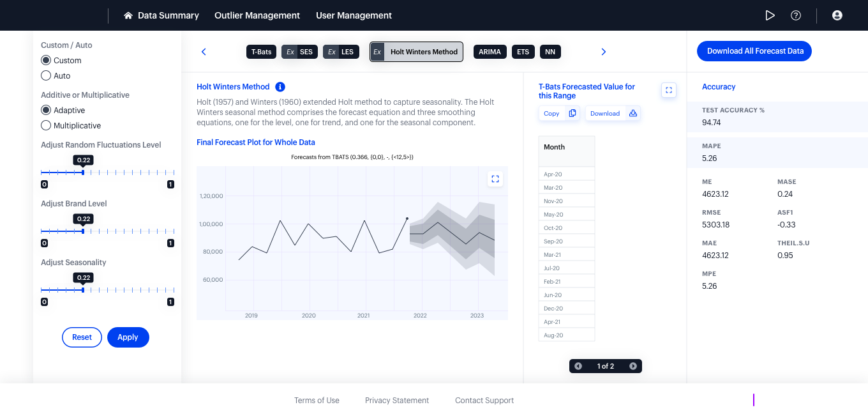
Task: Open the Privacy Statement link
Action: tap(397, 401)
